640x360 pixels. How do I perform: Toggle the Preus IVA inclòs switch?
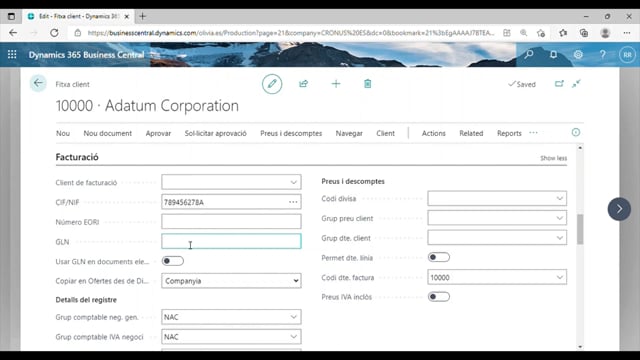point(439,297)
